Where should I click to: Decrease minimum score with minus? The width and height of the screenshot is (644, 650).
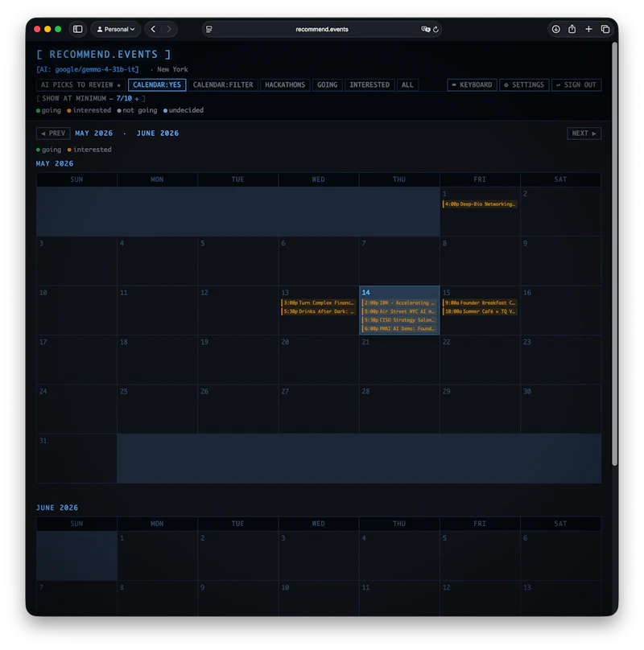click(x=111, y=99)
